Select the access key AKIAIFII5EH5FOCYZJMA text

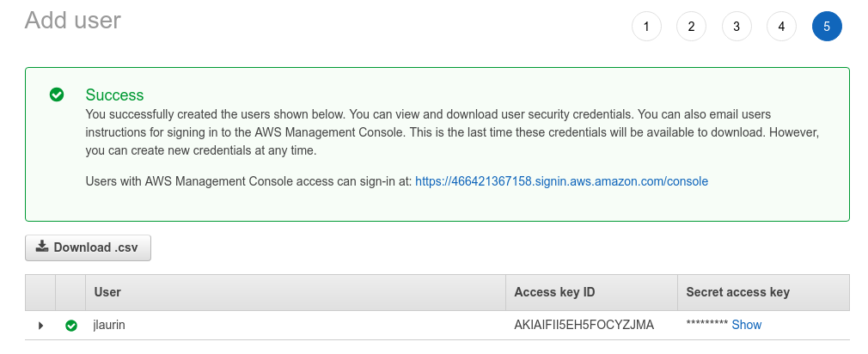(584, 325)
